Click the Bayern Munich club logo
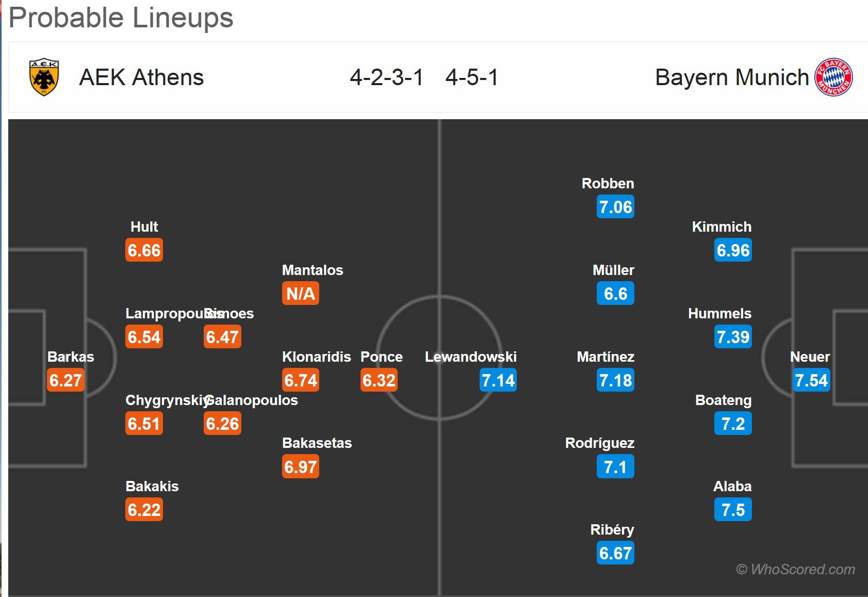This screenshot has height=597, width=868. click(x=833, y=77)
